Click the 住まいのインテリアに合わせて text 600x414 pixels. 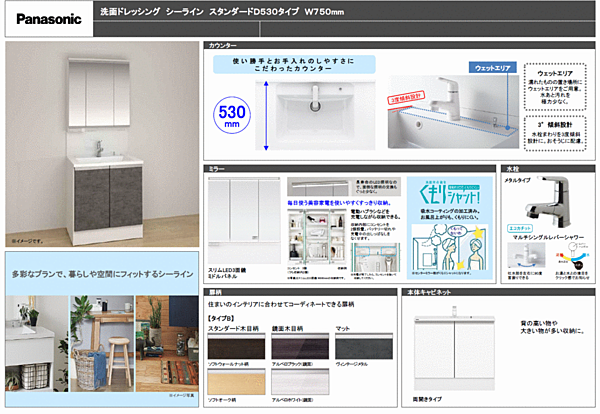click(x=281, y=304)
